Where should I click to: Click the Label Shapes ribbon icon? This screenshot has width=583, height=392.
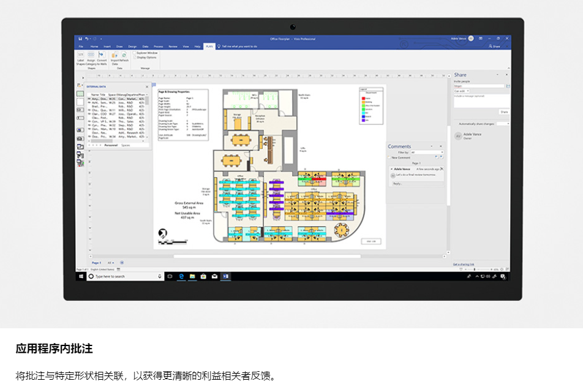81,55
